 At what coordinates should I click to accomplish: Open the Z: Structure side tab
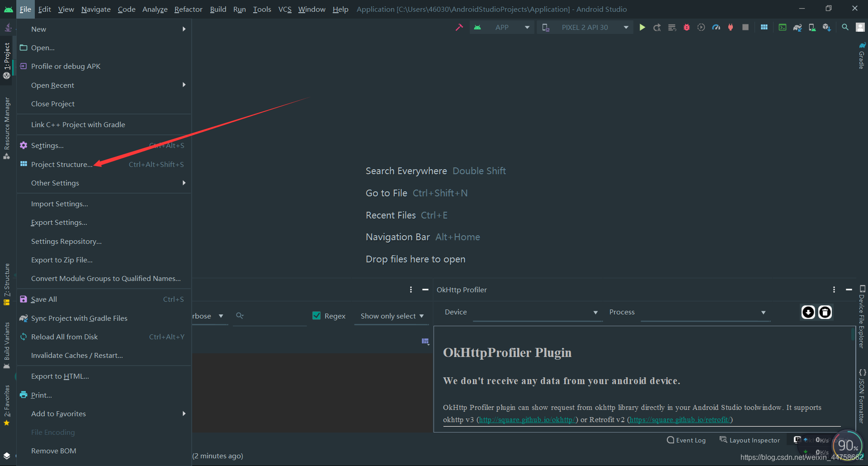click(7, 285)
